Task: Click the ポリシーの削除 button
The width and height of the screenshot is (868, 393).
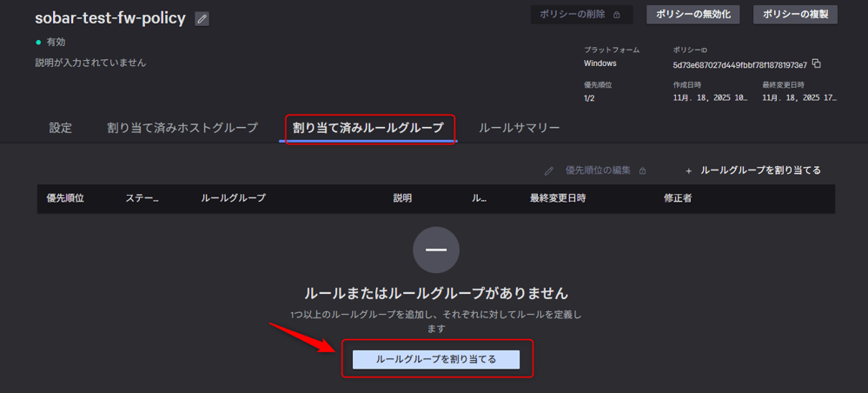Action: (581, 15)
